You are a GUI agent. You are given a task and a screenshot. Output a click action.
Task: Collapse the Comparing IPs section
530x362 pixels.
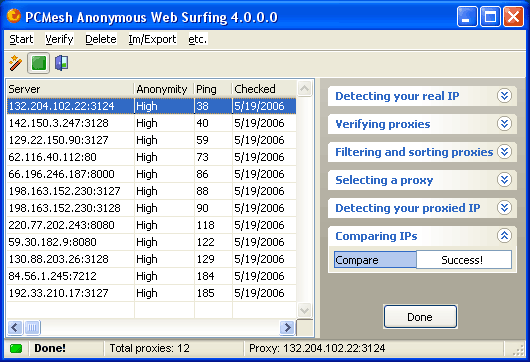click(x=504, y=236)
